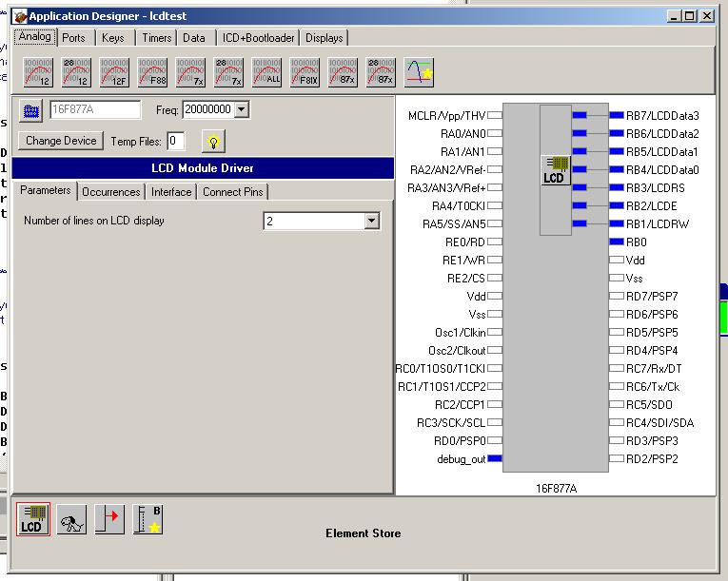
Task: Open the Freq dropdown list
Action: click(241, 110)
